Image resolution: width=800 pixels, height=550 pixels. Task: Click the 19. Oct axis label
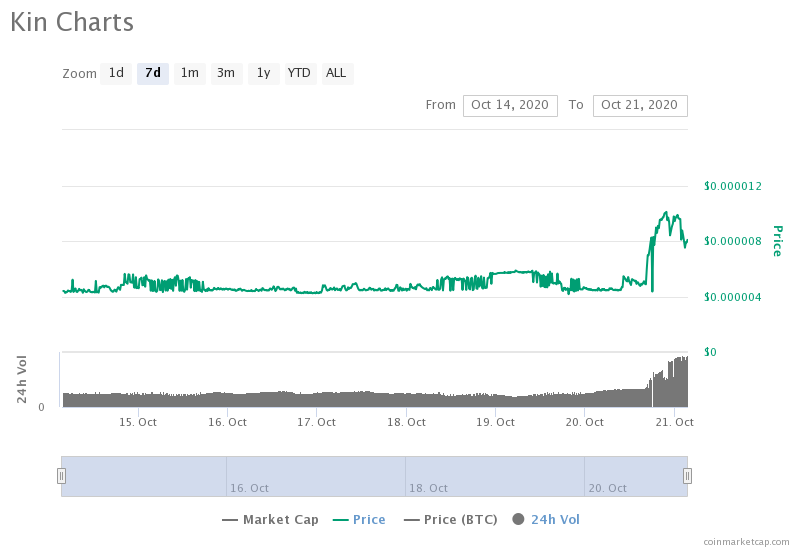(x=495, y=422)
